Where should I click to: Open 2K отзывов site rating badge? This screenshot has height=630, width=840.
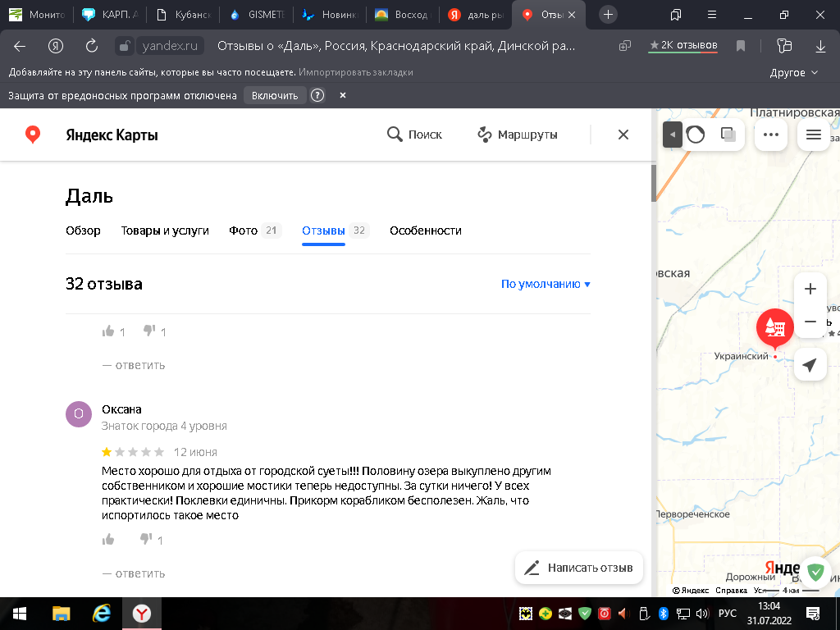683,46
